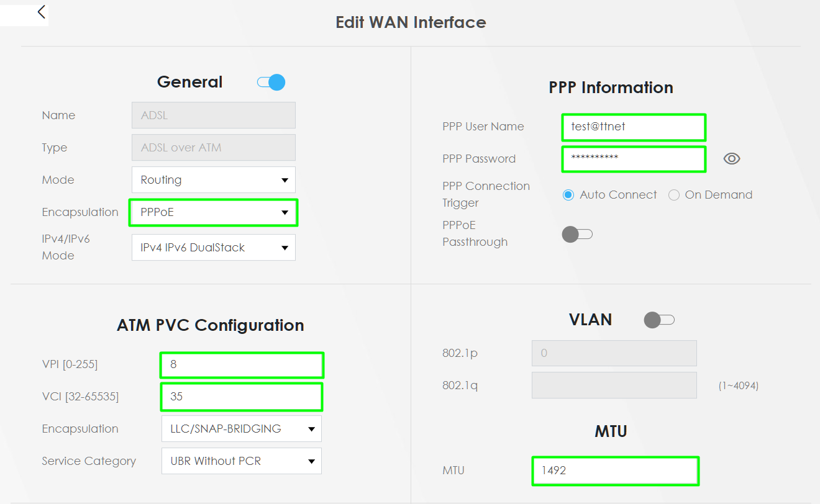Click the VCI value field
Viewport: 820px width, 504px height.
click(242, 397)
